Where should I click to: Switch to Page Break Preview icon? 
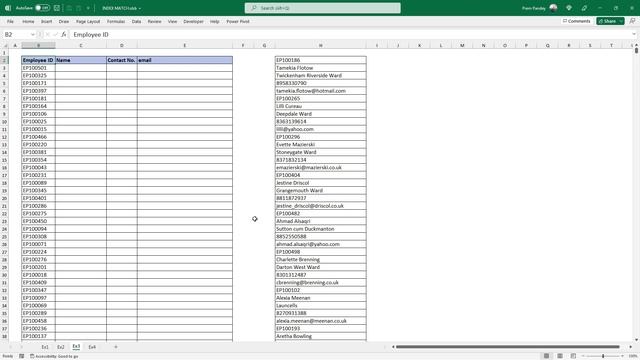click(573, 356)
